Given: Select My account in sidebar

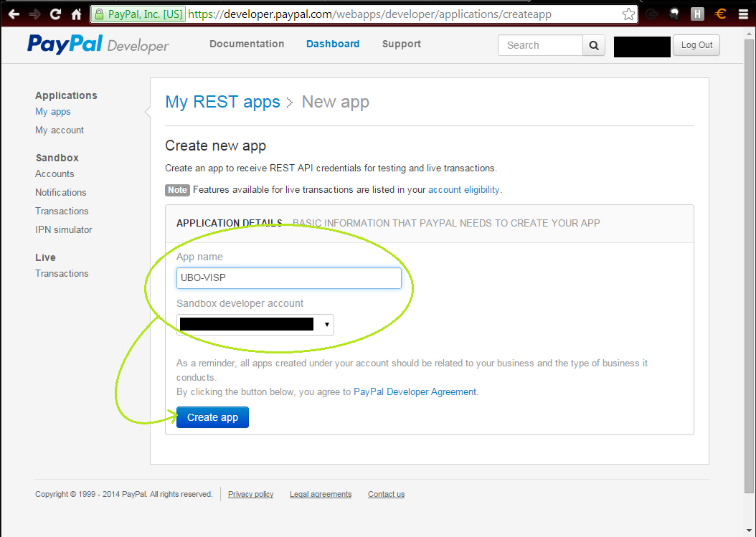Looking at the screenshot, I should [60, 130].
